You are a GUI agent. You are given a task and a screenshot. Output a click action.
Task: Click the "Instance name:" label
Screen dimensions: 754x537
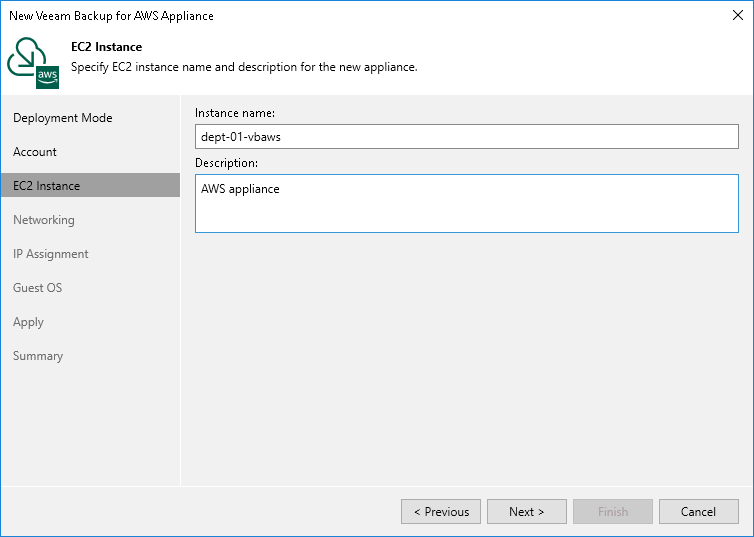[235, 113]
